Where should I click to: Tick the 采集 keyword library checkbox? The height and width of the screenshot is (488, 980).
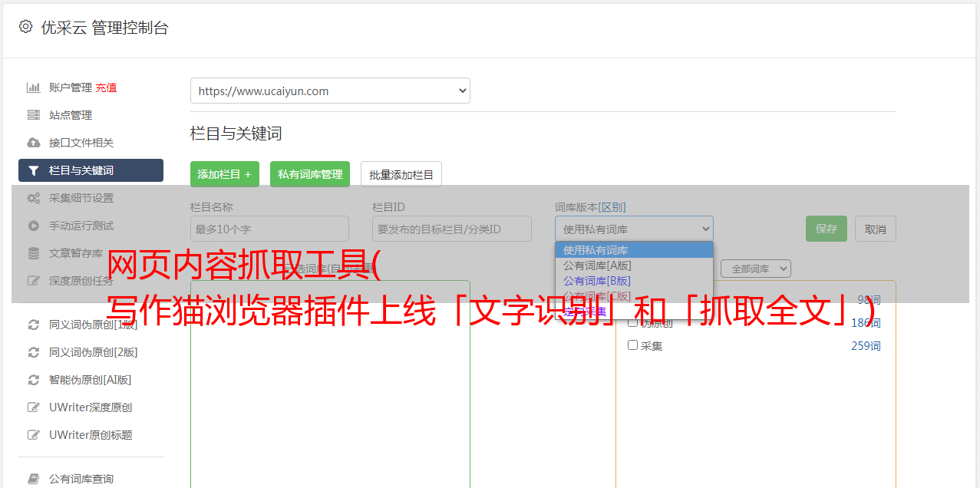(x=633, y=345)
